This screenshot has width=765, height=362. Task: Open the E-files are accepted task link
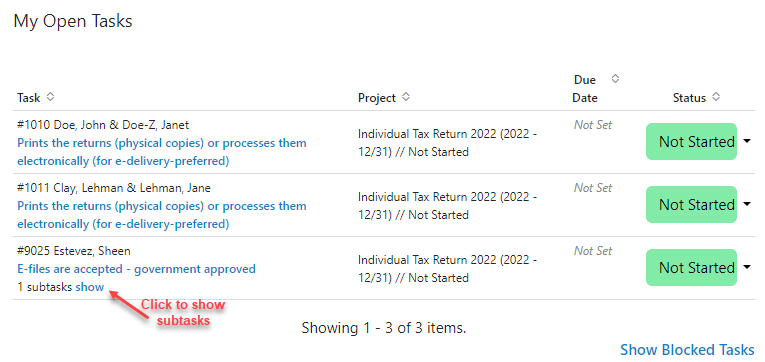tap(136, 269)
